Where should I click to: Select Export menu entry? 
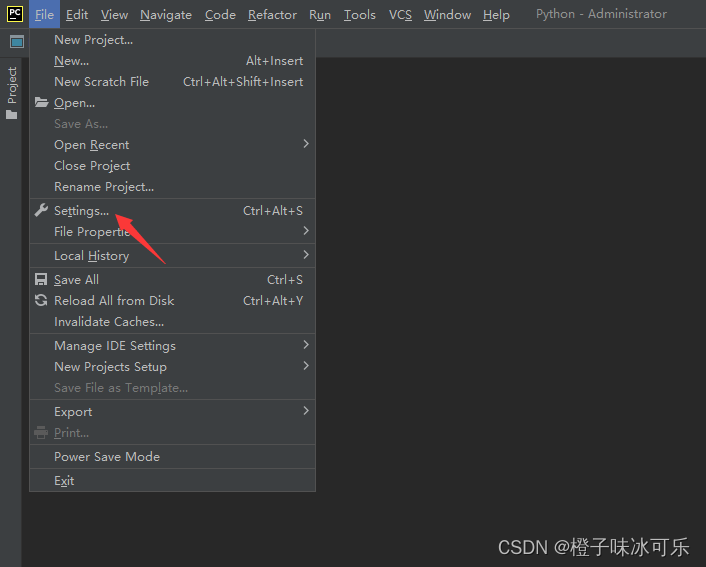pos(172,412)
